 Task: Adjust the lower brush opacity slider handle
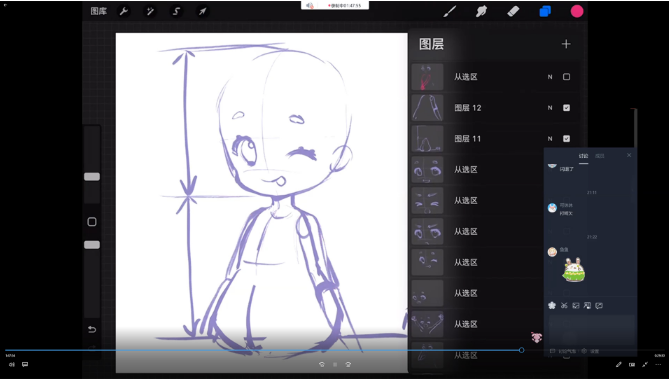pyautogui.click(x=92, y=245)
